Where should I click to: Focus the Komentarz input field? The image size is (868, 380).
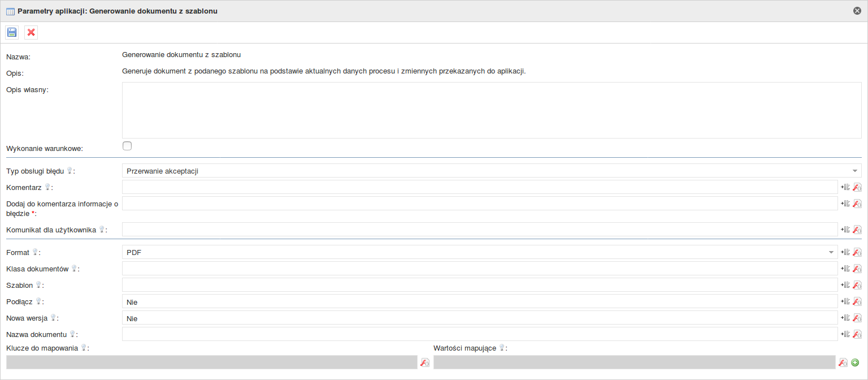coord(480,187)
